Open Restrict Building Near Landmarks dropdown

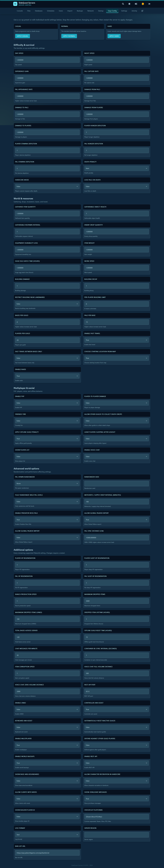(x=47, y=304)
